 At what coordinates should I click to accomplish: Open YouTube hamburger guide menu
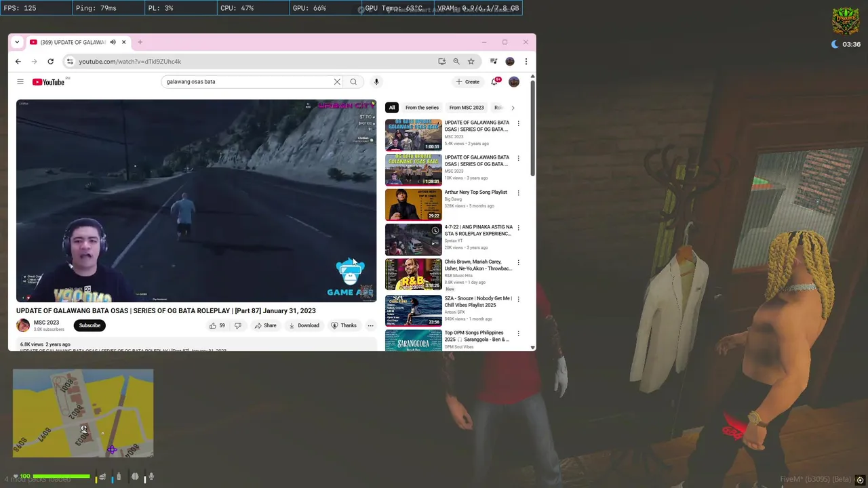(20, 82)
